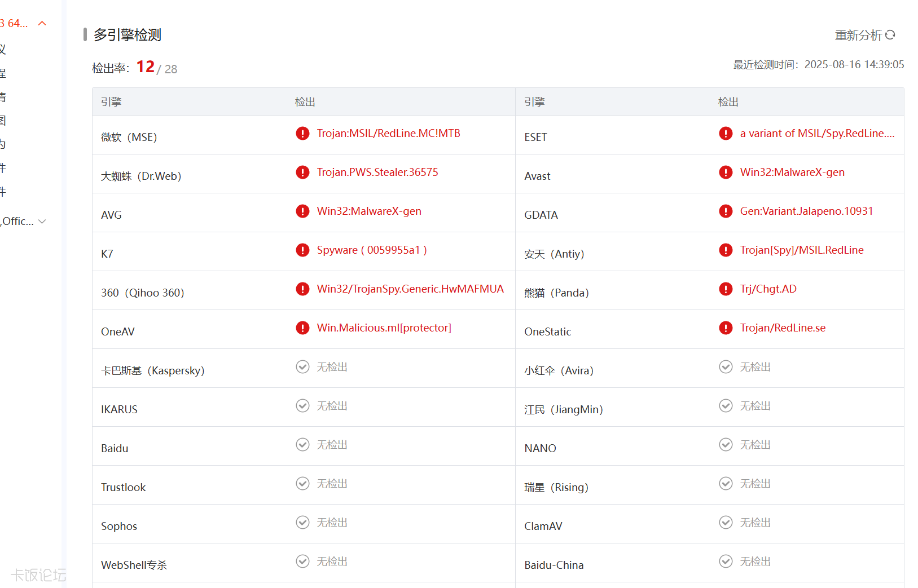Select the Trojan:MSIL/RedLine.MC!MTB detection name
Image resolution: width=918 pixels, height=588 pixels.
coord(388,134)
